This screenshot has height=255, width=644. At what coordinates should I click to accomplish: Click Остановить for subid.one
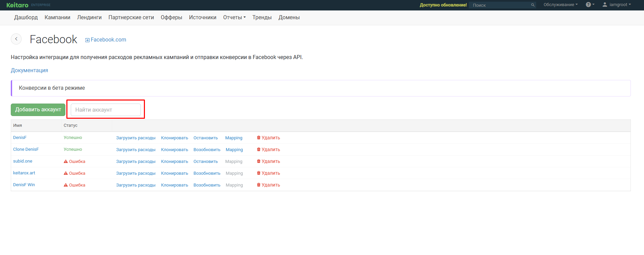point(206,162)
